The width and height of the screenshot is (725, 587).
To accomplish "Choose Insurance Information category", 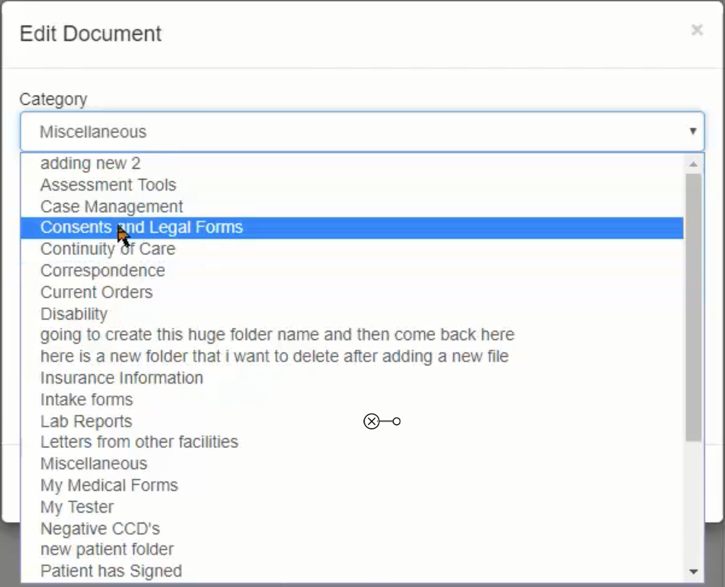I will click(x=121, y=378).
